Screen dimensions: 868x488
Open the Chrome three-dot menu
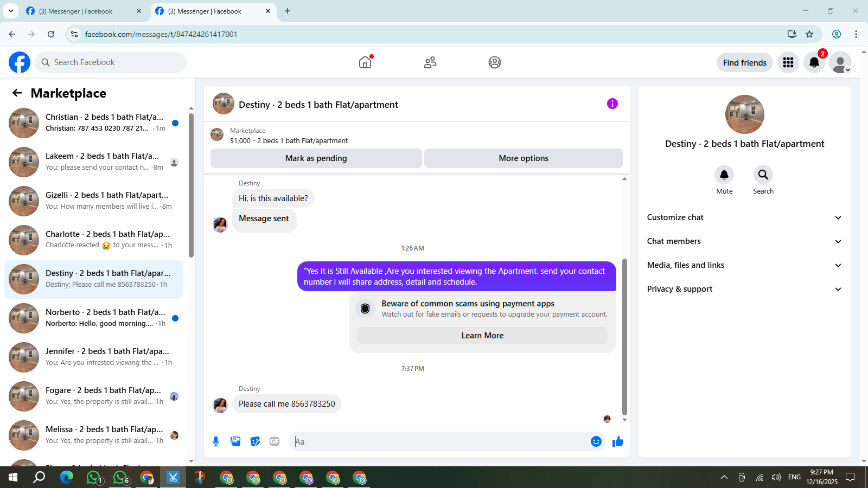pos(856,34)
